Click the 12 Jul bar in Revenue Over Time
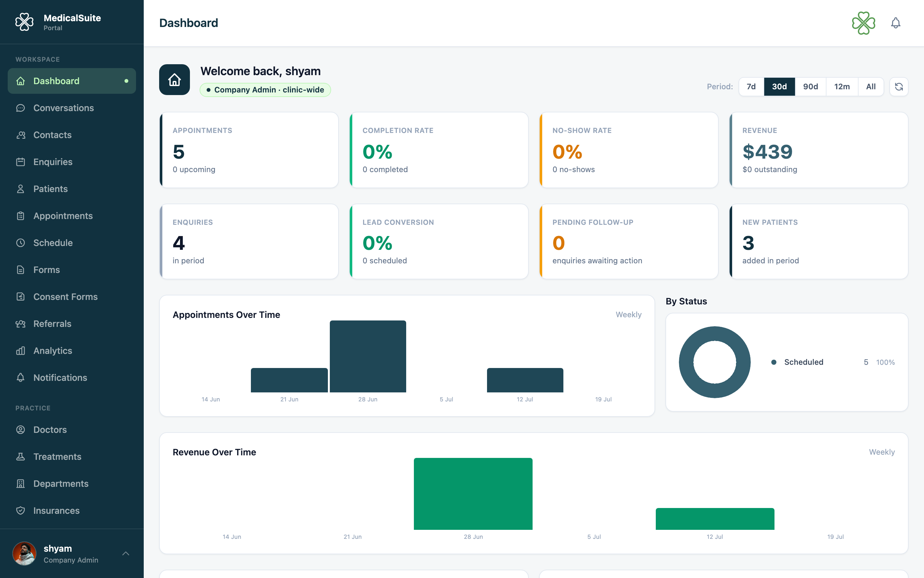Screen dimensions: 924x578 coord(715,519)
